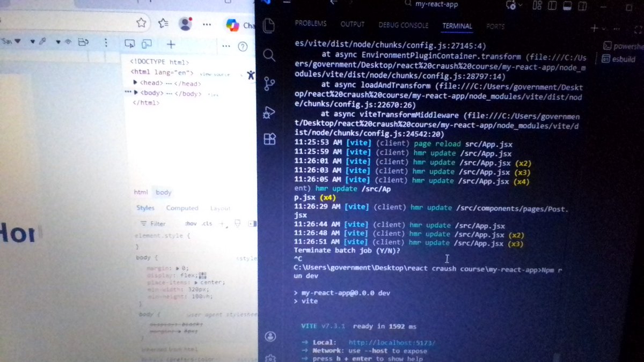The height and width of the screenshot is (362, 644).
Task: Toggle the eye preview icon in page toolbar
Action: coord(68,42)
